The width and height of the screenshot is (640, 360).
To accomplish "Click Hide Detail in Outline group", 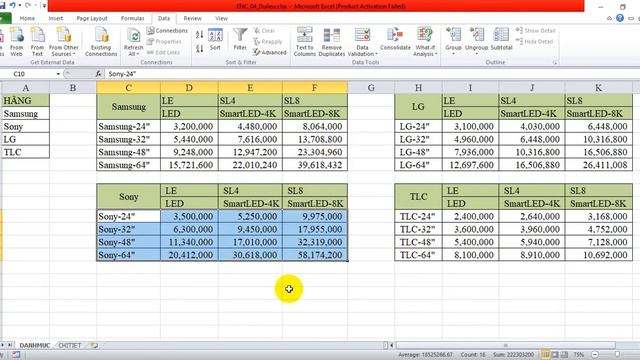I will (534, 42).
